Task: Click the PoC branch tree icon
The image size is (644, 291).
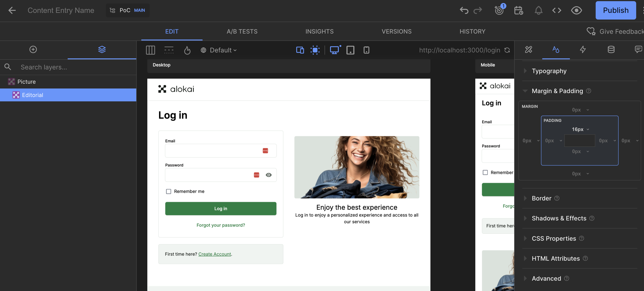Action: [113, 10]
